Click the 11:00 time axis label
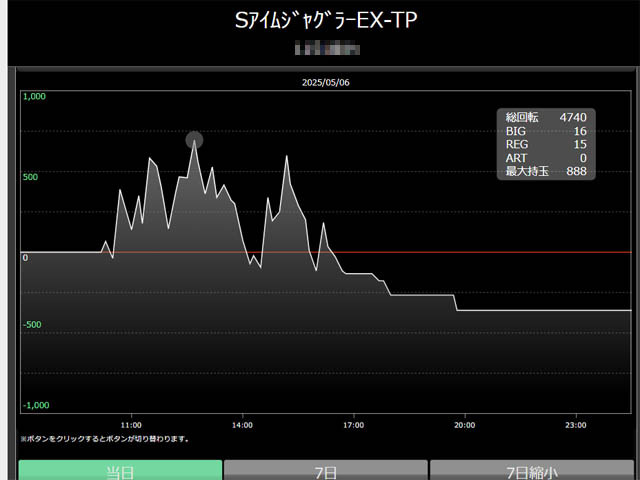This screenshot has width=640, height=480. coord(131,425)
